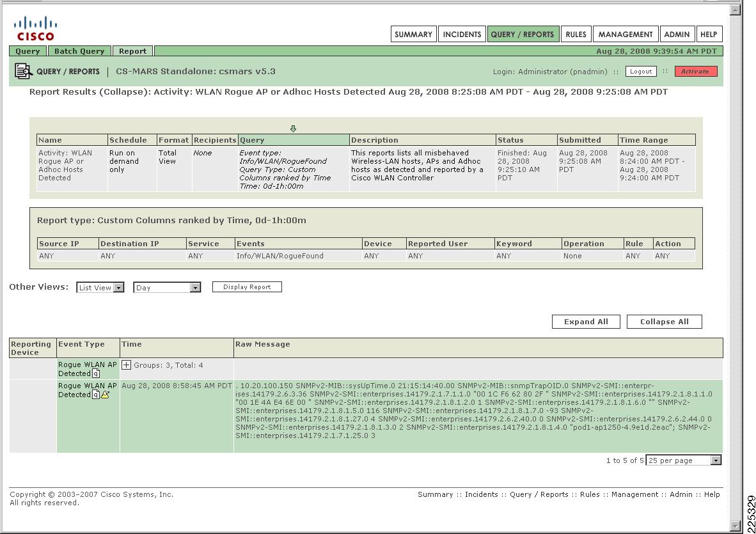The width and height of the screenshot is (756, 534).
Task: Switch to the Report sub-tab
Action: coord(132,51)
